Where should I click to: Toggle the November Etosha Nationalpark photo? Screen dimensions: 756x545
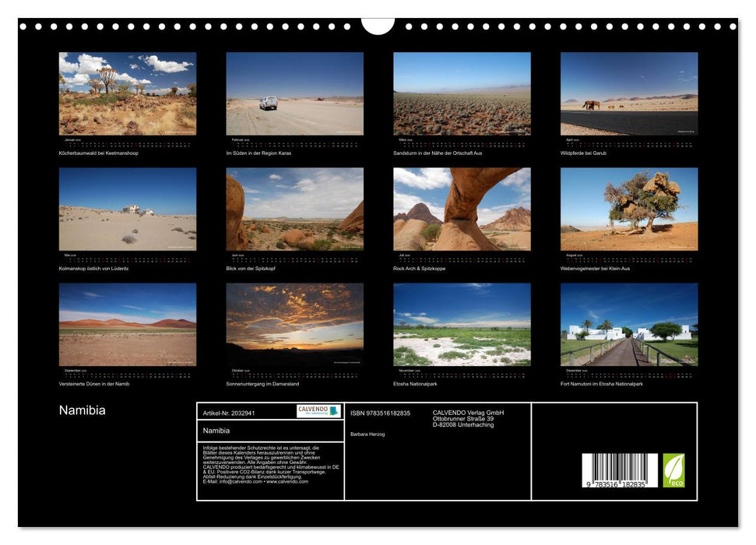coord(461,325)
